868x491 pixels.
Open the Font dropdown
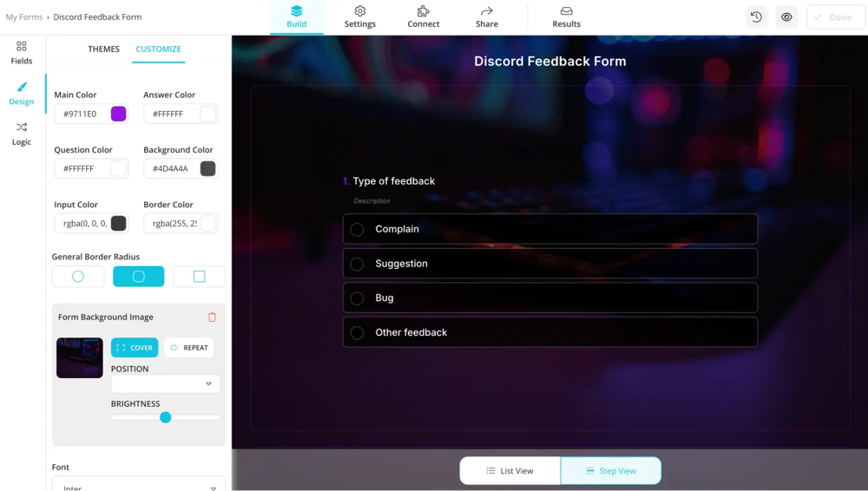pos(138,486)
